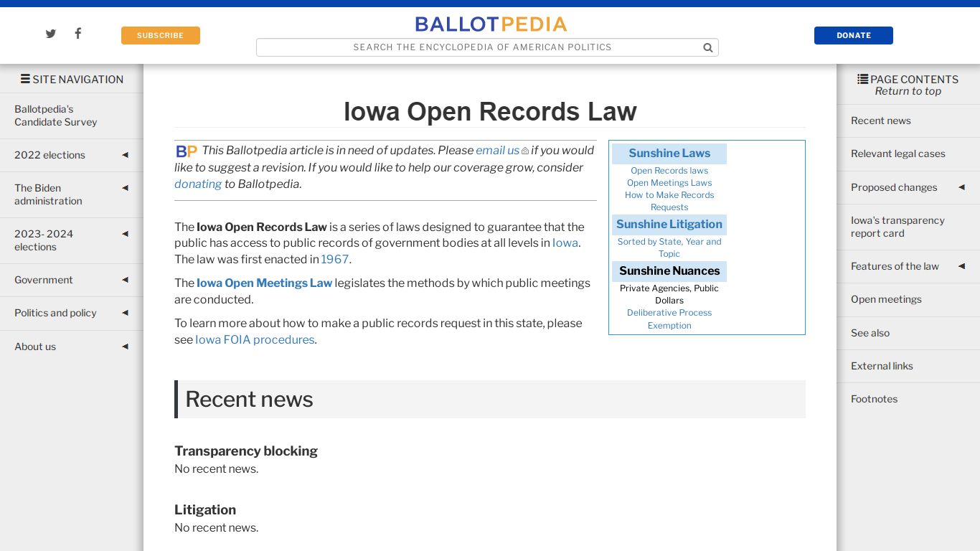Image resolution: width=980 pixels, height=551 pixels.
Task: Select Government in site navigation
Action: click(x=44, y=280)
